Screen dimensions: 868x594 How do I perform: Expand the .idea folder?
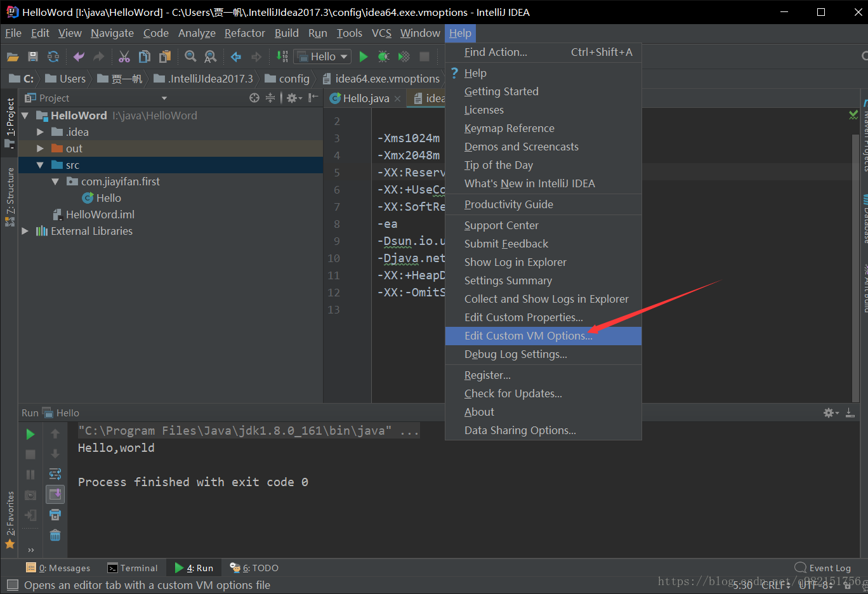click(40, 132)
